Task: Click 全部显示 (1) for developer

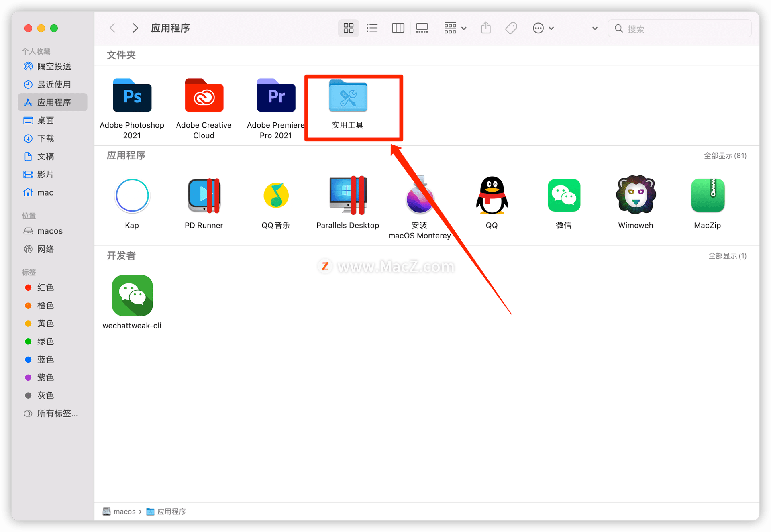Action: pos(727,256)
